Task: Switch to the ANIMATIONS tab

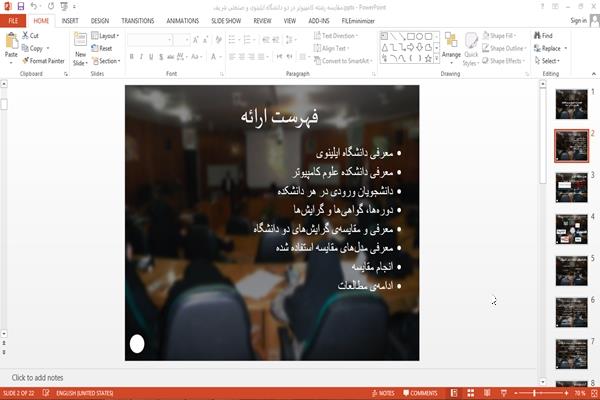Action: [x=183, y=21]
